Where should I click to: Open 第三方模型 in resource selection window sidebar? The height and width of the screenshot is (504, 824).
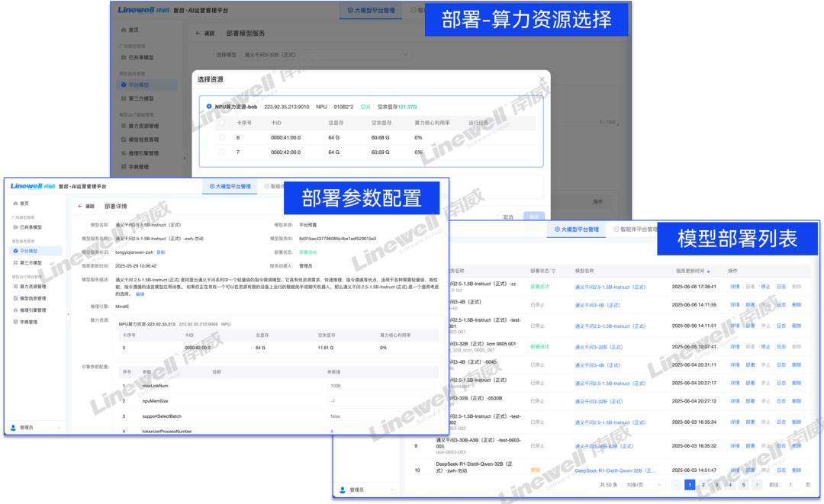[x=141, y=98]
